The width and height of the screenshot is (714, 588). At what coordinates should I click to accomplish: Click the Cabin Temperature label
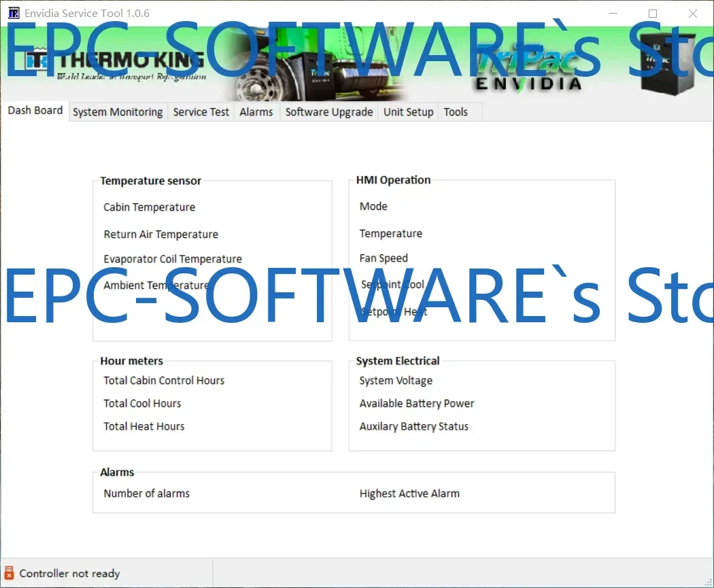pyautogui.click(x=148, y=207)
